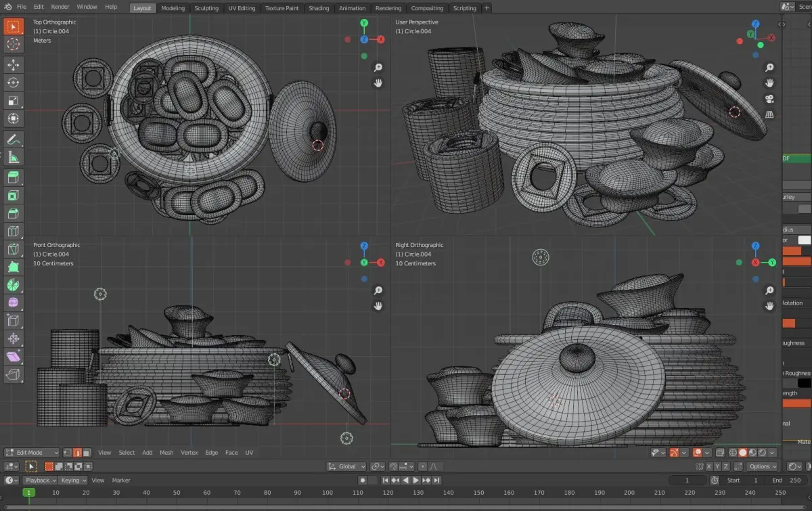Toggle perspective grid icon in User Perspective
The width and height of the screenshot is (812, 511).
[769, 114]
